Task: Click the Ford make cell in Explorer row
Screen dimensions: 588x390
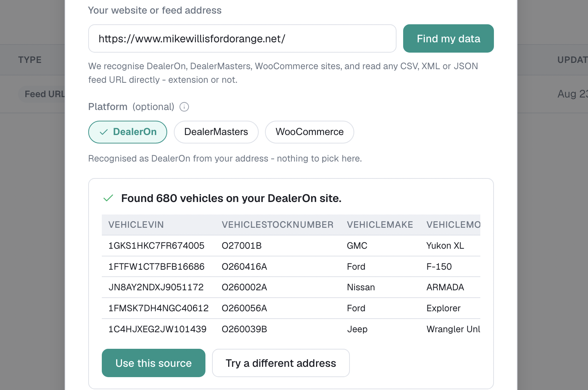Action: pyautogui.click(x=356, y=308)
